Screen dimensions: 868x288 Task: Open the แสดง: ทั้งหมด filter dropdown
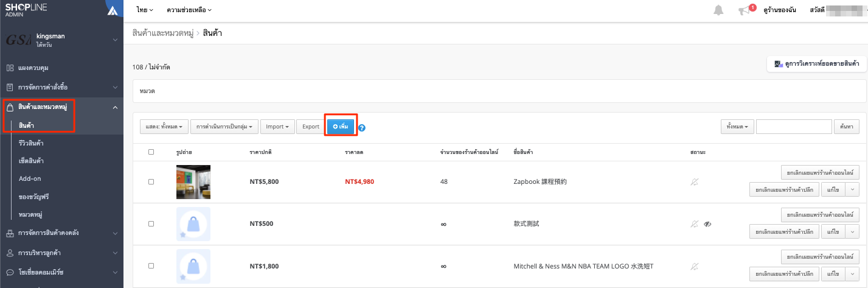(164, 127)
